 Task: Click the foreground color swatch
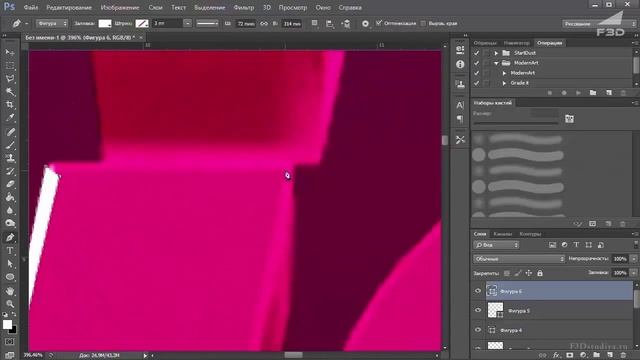point(7,324)
